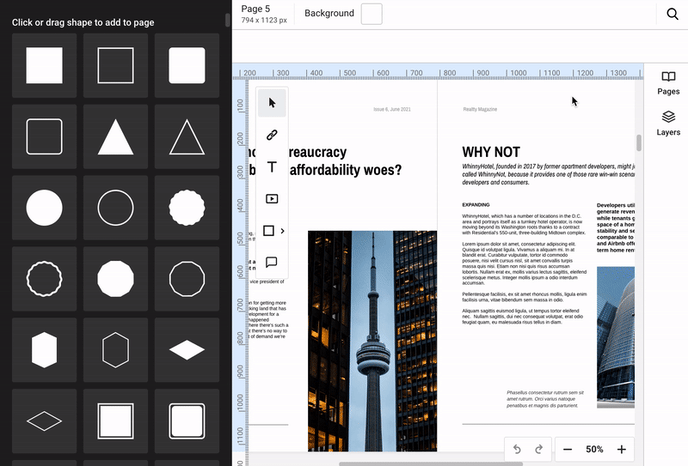
Task: Add the outlined hexagon shape
Action: pyautogui.click(x=115, y=350)
